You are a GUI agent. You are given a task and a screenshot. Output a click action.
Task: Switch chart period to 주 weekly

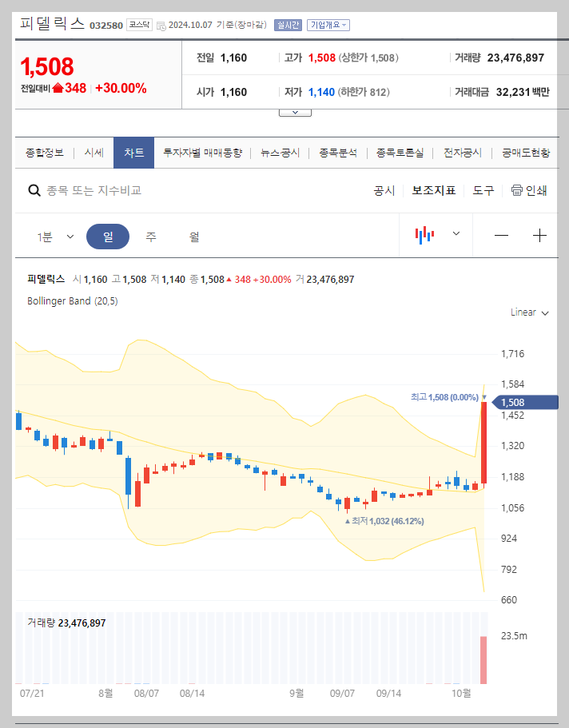[150, 236]
